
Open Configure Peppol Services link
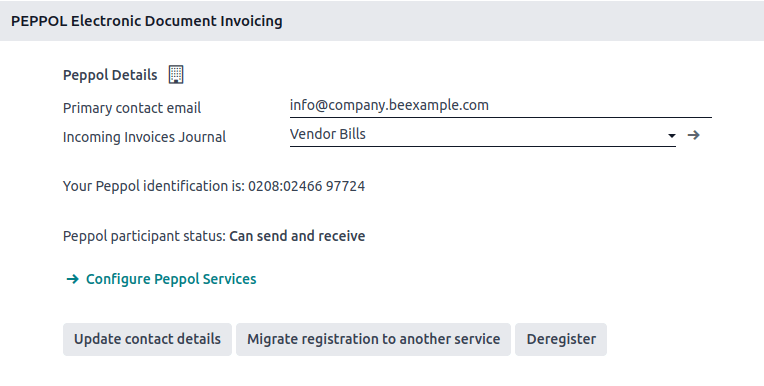171,279
